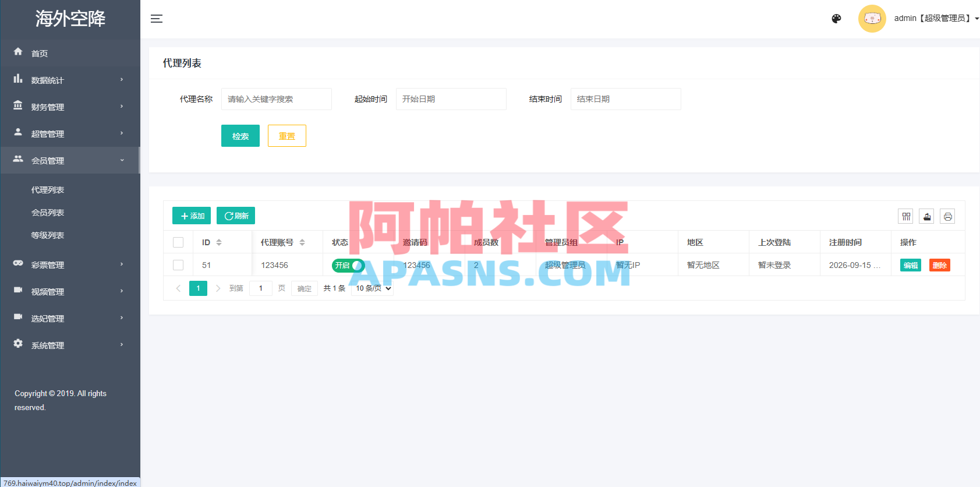The height and width of the screenshot is (487, 980).
Task: Click the person icon for 超管管理
Action: [18, 132]
